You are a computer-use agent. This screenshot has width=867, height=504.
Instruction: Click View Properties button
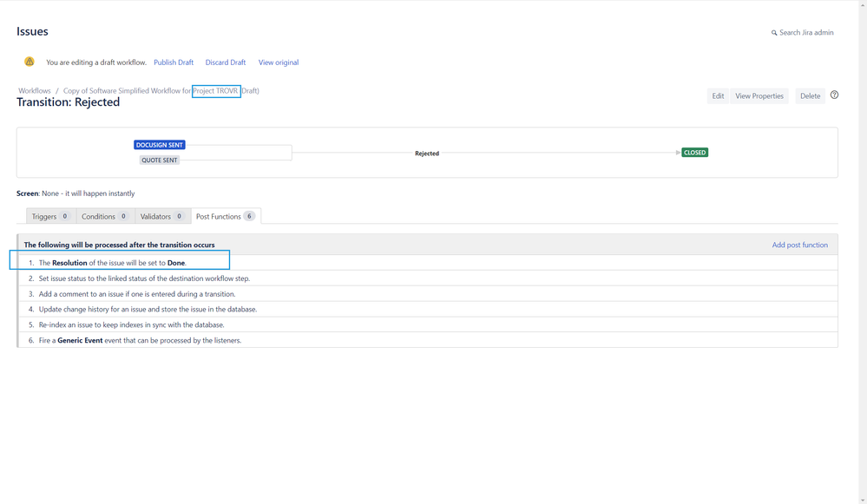759,96
